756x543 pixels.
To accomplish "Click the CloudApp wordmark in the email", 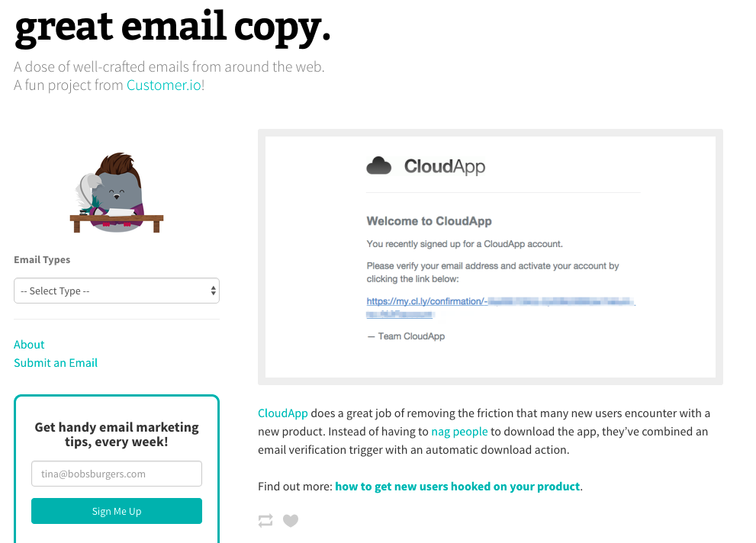I will pos(444,166).
